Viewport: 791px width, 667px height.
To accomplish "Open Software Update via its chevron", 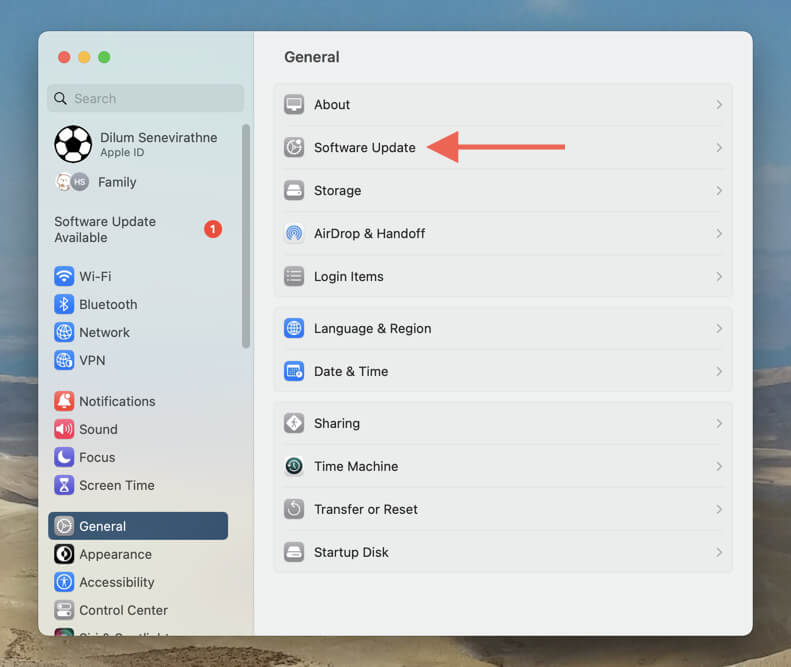I will 719,147.
